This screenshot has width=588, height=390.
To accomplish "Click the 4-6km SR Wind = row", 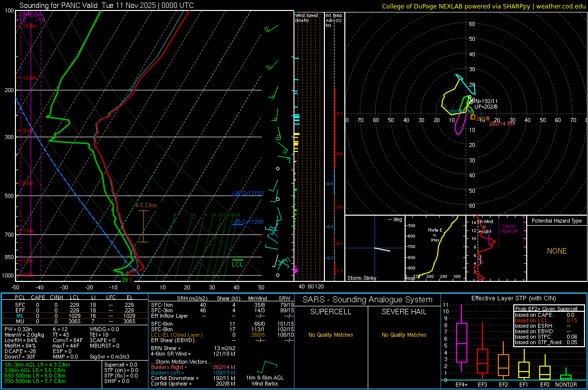I will click(193, 354).
